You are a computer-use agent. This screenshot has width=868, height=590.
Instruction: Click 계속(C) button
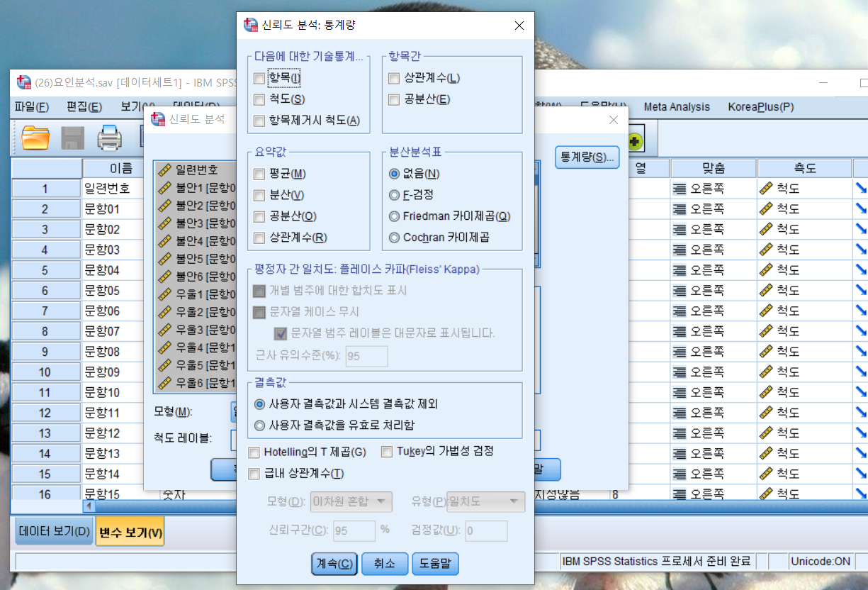(x=334, y=564)
